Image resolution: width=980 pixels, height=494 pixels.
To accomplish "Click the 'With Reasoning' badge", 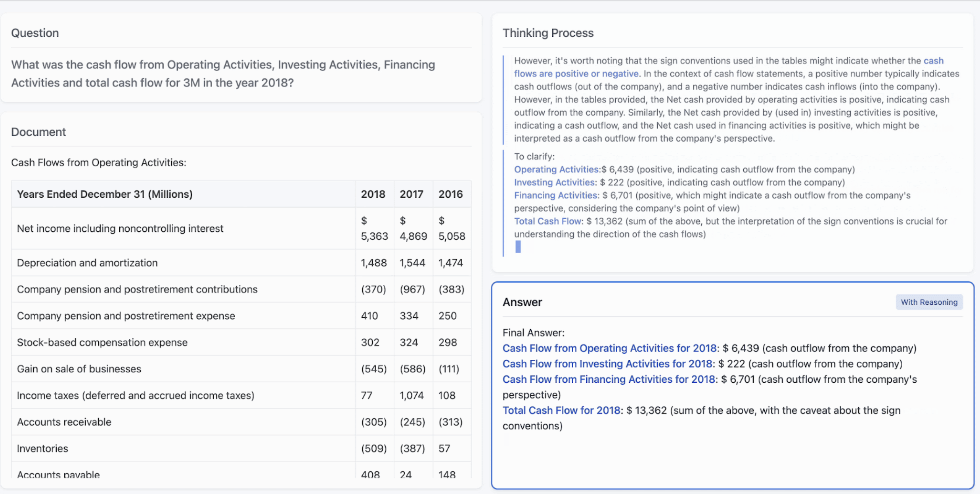I will 928,302.
